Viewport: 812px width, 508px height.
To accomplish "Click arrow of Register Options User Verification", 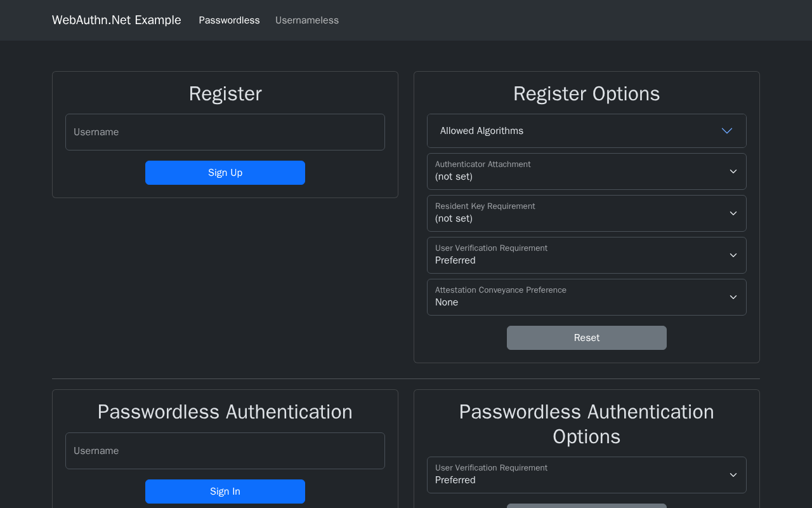I will click(x=733, y=255).
